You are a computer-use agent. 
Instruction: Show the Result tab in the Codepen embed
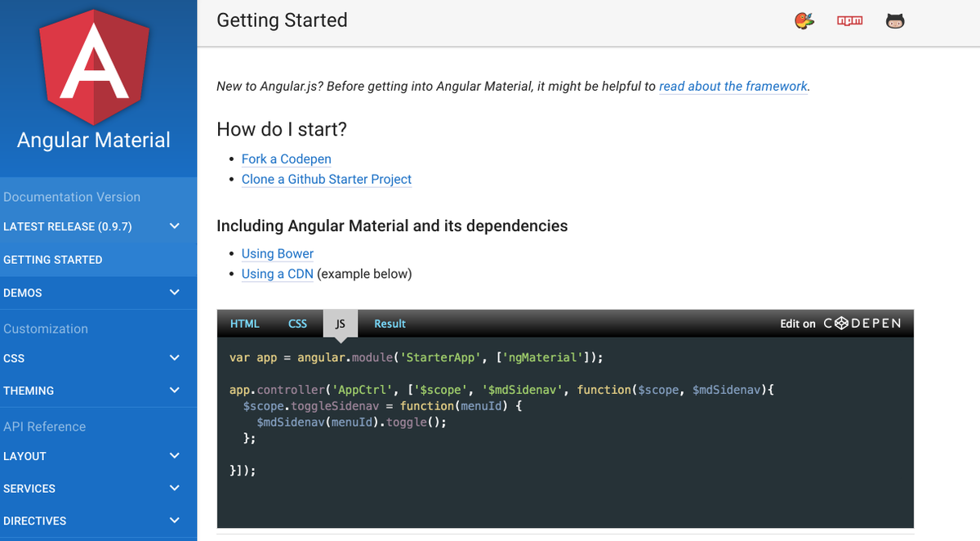click(x=390, y=324)
